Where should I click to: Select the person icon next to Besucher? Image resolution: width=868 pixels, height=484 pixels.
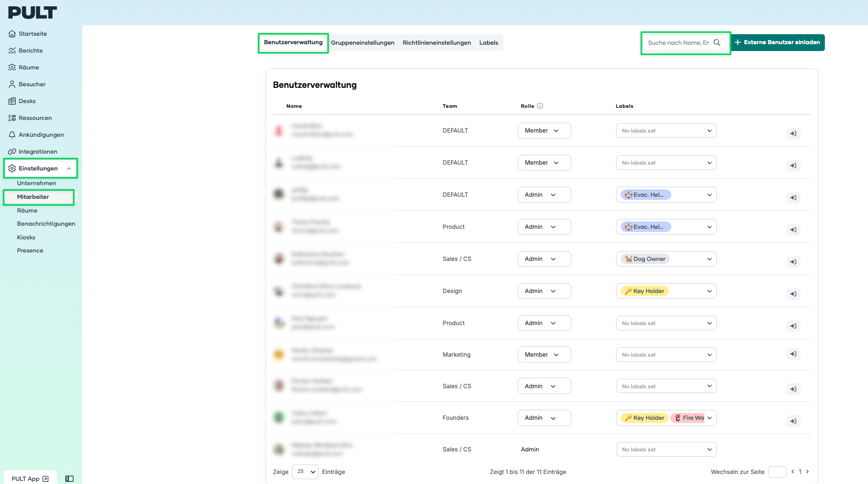[12, 84]
